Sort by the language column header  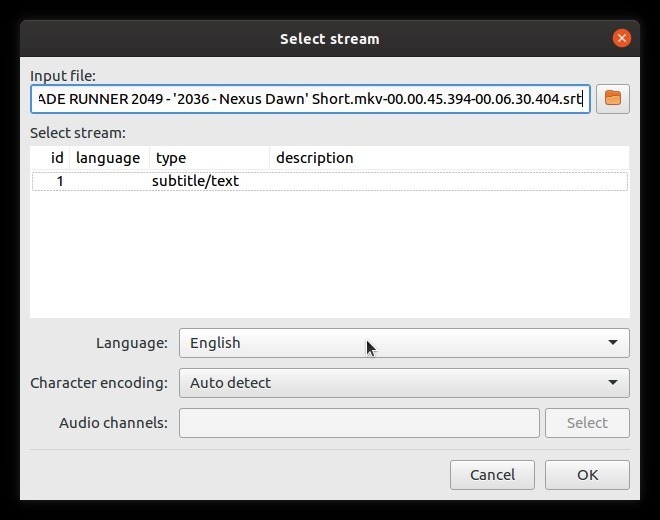[x=109, y=158]
